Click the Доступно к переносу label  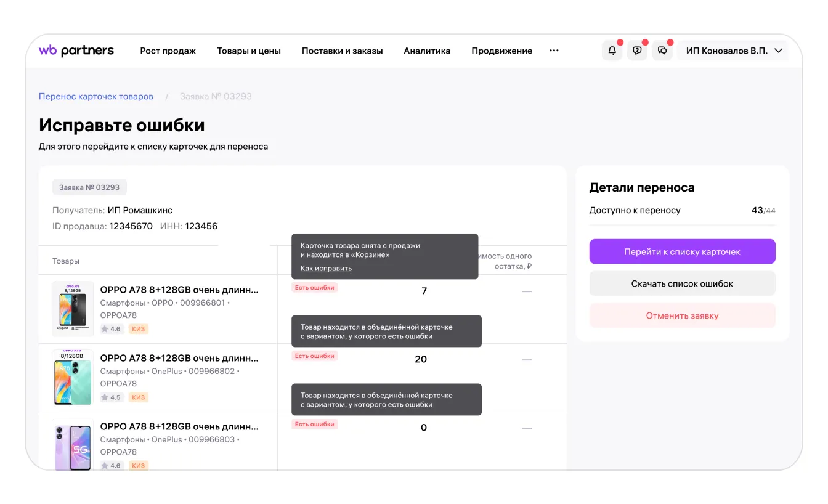[x=635, y=210]
